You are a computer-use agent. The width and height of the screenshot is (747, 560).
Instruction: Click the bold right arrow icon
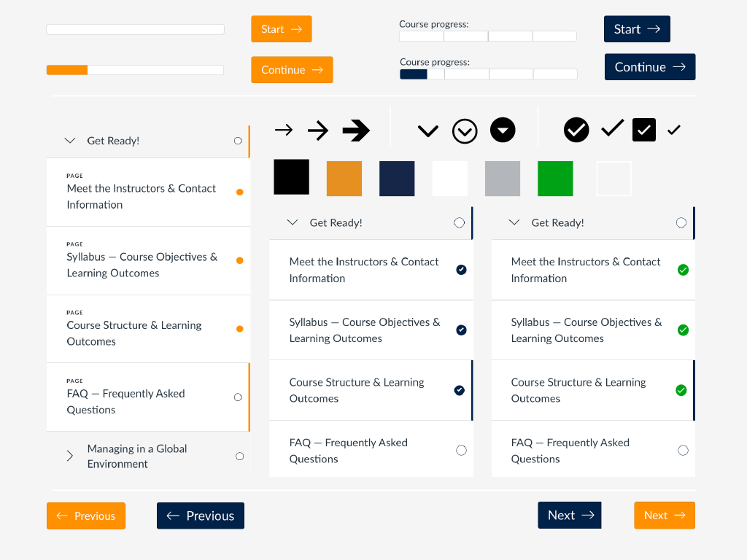coord(355,131)
